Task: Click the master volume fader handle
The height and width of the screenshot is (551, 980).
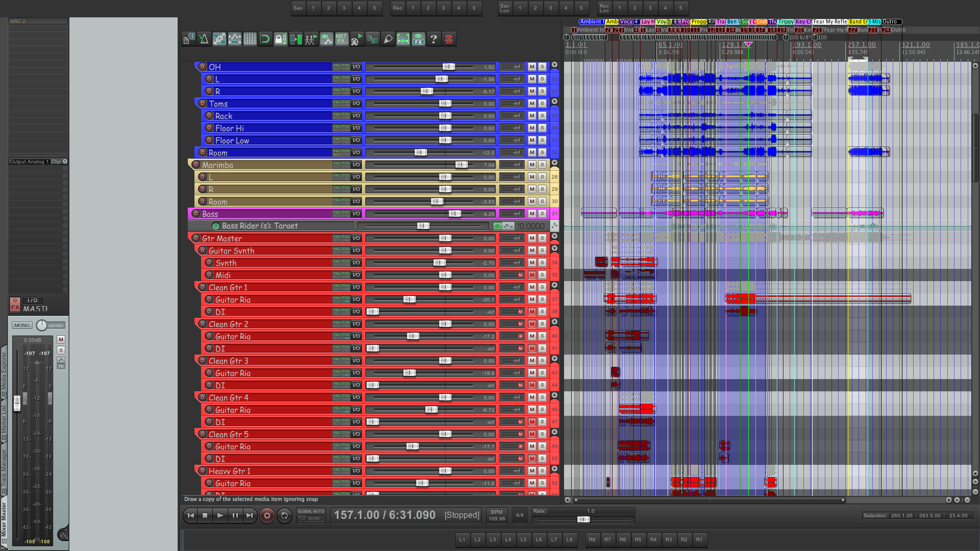Action: pos(17,403)
